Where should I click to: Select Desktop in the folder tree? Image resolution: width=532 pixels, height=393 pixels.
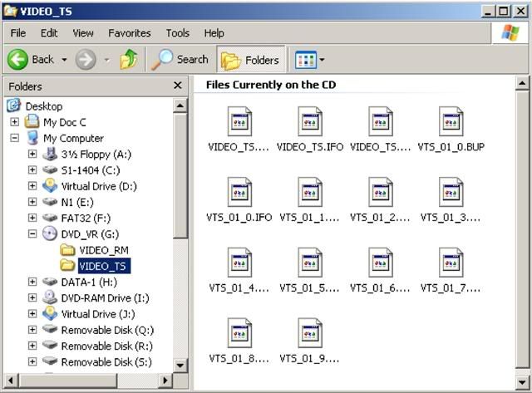coord(44,106)
